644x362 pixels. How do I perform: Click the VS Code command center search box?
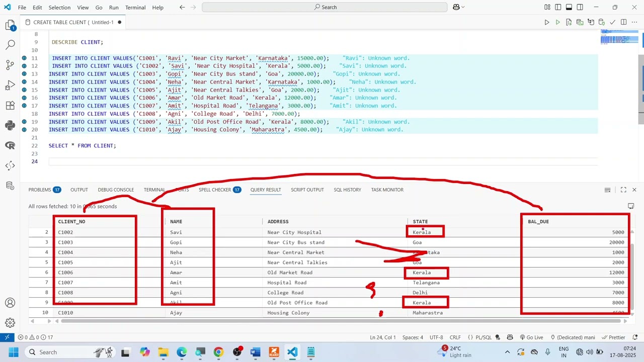tap(325, 7)
